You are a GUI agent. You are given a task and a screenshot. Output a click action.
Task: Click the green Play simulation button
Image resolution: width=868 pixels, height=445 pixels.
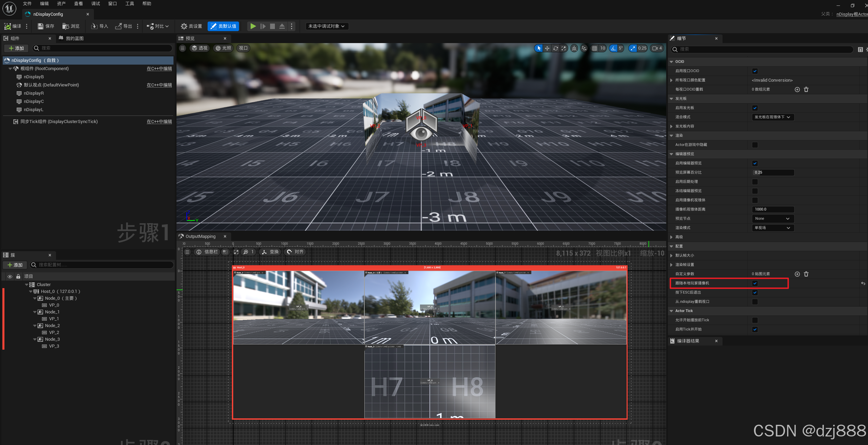(x=253, y=26)
